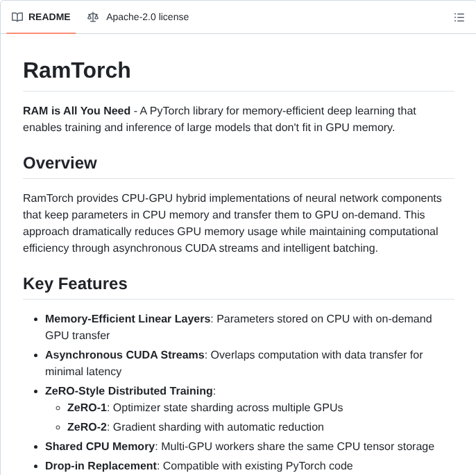Click the book icon beside README
This screenshot has height=475, width=476.
(x=17, y=17)
